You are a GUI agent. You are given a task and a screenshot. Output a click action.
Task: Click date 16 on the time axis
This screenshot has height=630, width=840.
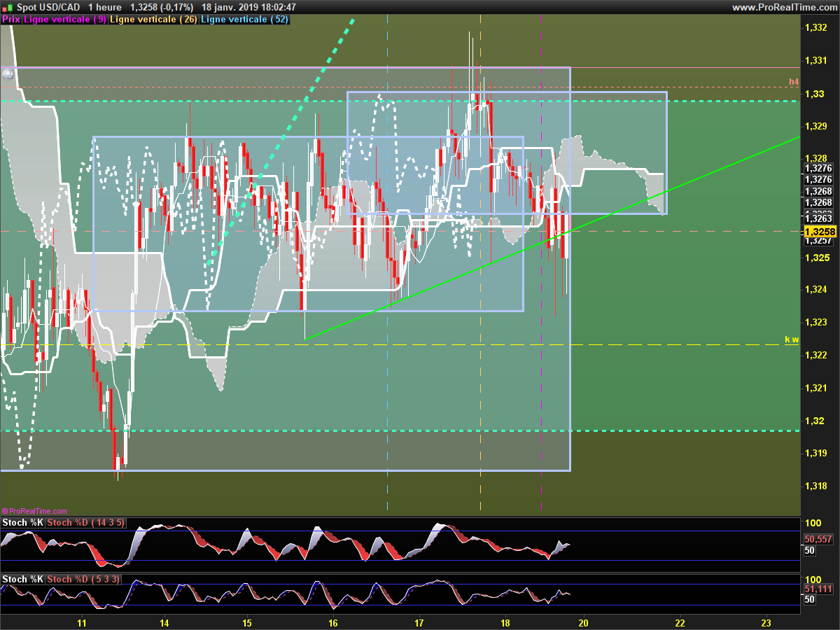tap(333, 622)
